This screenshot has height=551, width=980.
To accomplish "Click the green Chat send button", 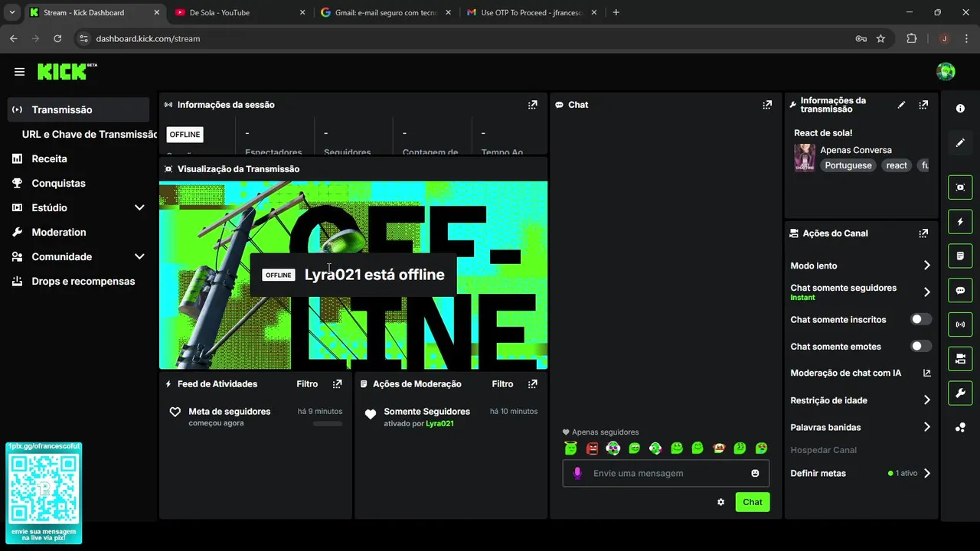I will [x=753, y=502].
